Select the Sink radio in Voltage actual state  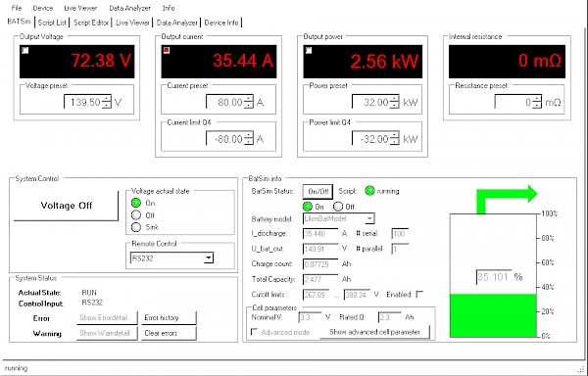136,227
